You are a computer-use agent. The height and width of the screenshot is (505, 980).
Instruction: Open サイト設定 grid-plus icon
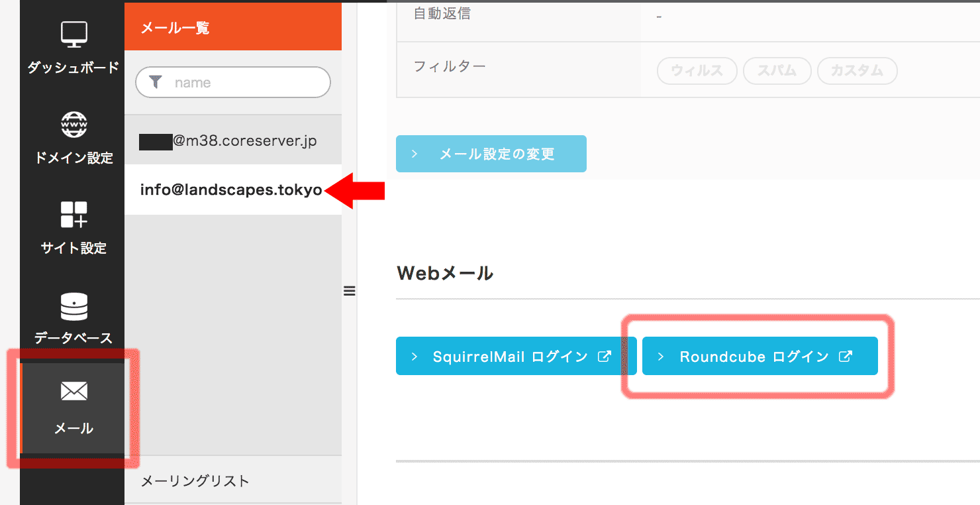73,215
